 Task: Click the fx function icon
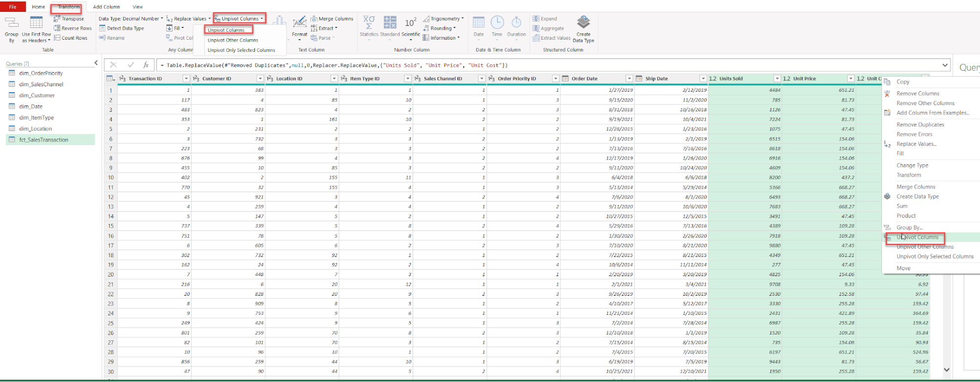146,65
